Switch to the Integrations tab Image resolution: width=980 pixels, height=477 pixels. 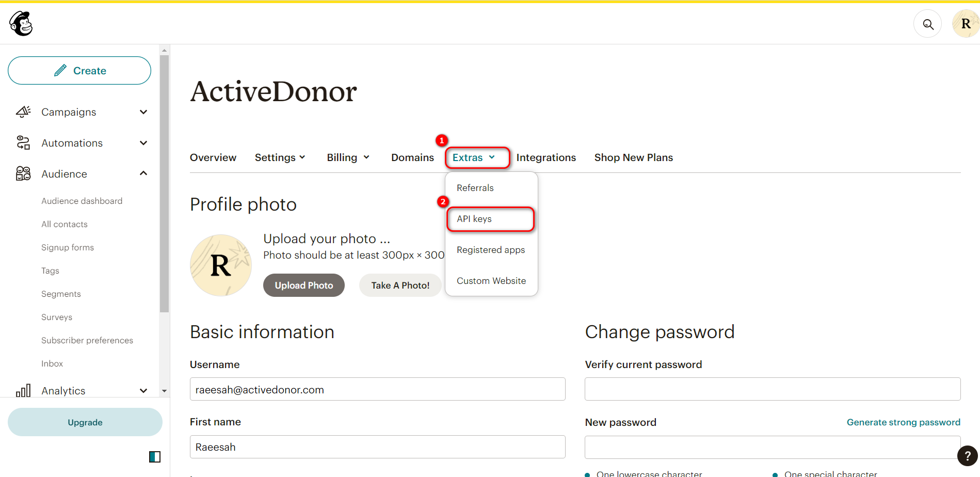(x=545, y=157)
